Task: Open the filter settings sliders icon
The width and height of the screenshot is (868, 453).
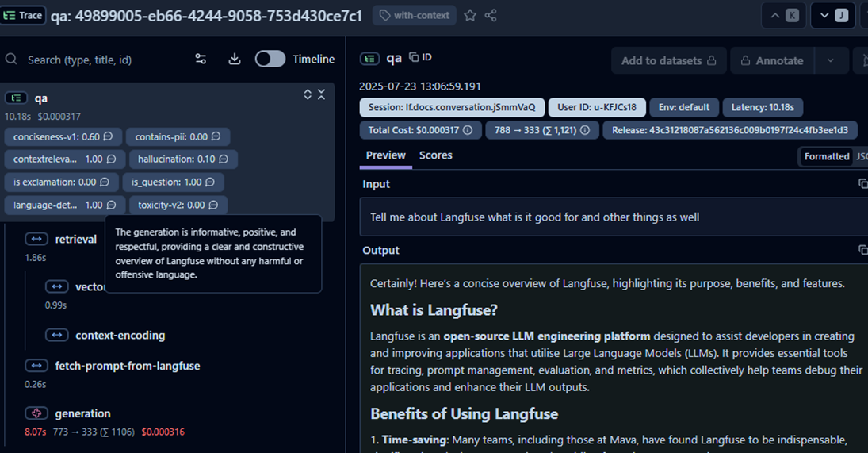Action: [x=201, y=59]
